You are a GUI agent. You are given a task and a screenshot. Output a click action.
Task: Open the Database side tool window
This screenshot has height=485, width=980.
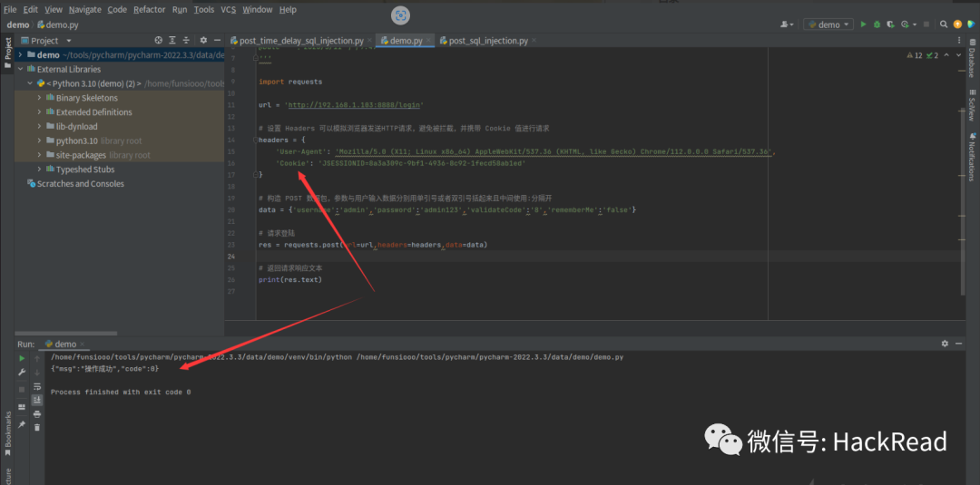click(x=973, y=58)
